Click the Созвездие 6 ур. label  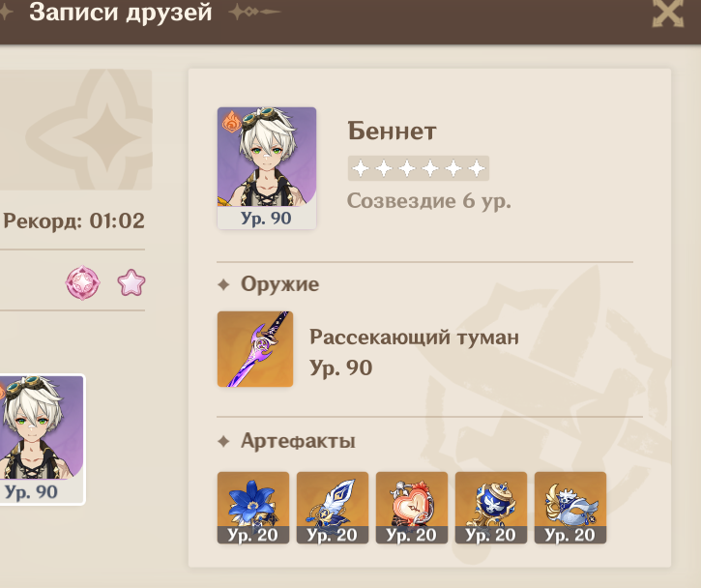tap(428, 201)
